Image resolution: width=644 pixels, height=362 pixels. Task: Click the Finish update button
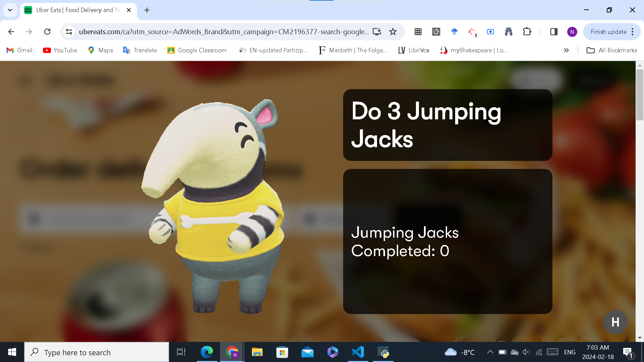(608, 32)
